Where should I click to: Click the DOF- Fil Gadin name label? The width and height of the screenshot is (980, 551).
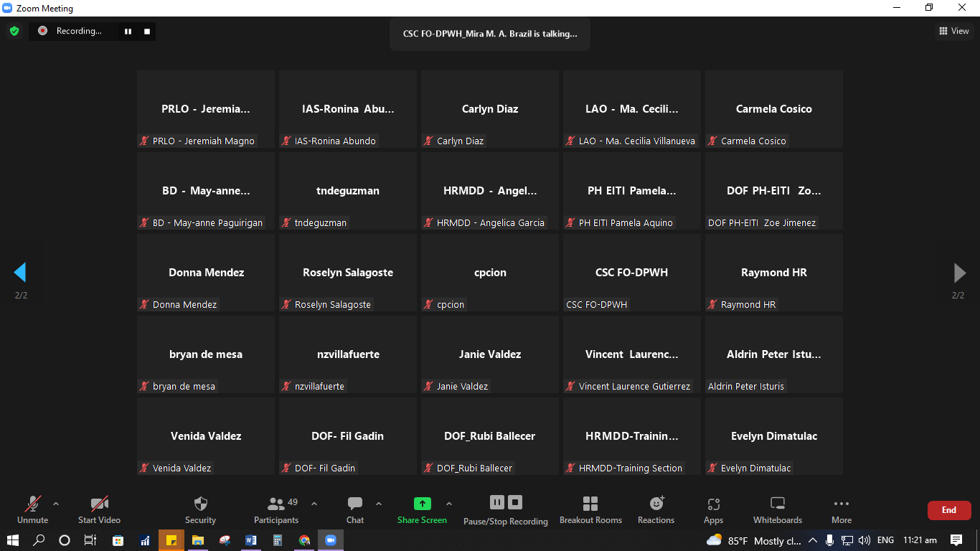click(x=325, y=468)
